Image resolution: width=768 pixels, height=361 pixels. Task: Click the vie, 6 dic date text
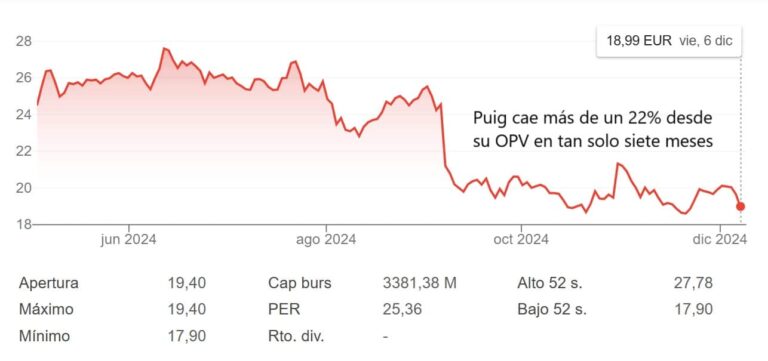pos(705,41)
